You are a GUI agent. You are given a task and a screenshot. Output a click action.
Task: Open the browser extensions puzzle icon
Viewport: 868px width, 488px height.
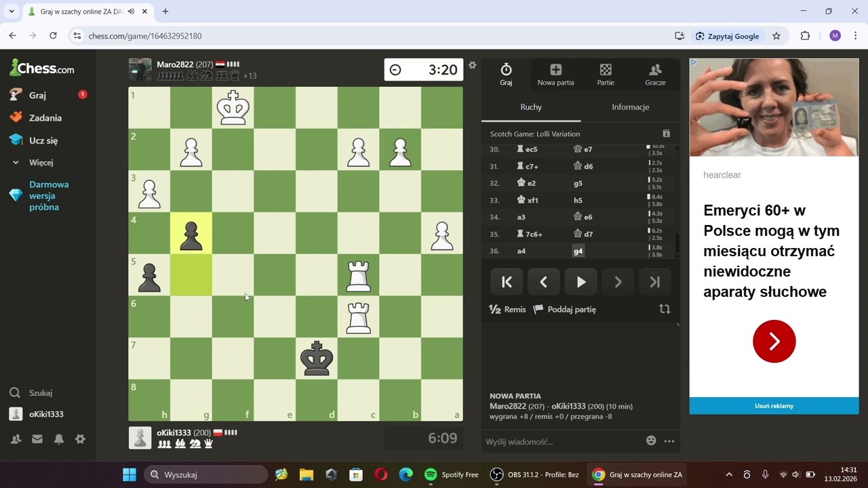(806, 36)
